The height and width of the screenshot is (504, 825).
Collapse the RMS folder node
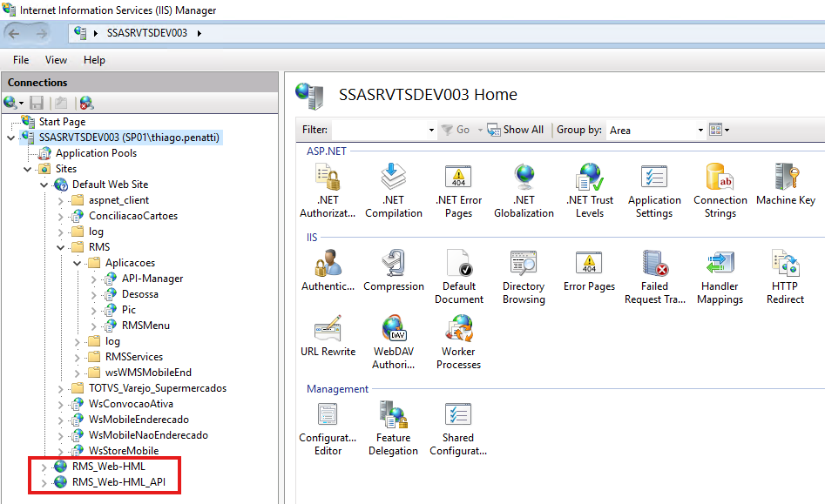pyautogui.click(x=60, y=247)
